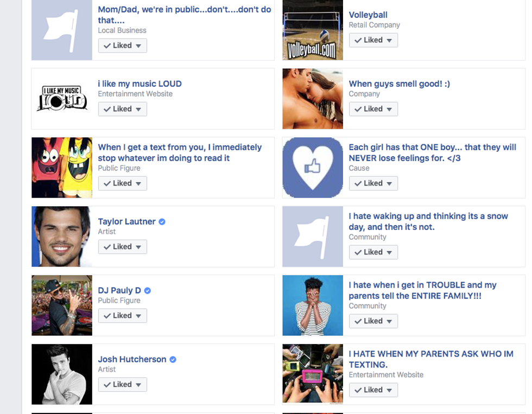Open the Taylor Lautner page link
The width and height of the screenshot is (532, 414).
click(x=126, y=221)
